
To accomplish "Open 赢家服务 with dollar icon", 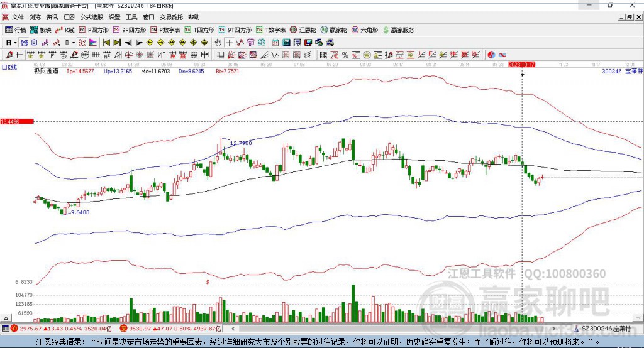I will (398, 30).
